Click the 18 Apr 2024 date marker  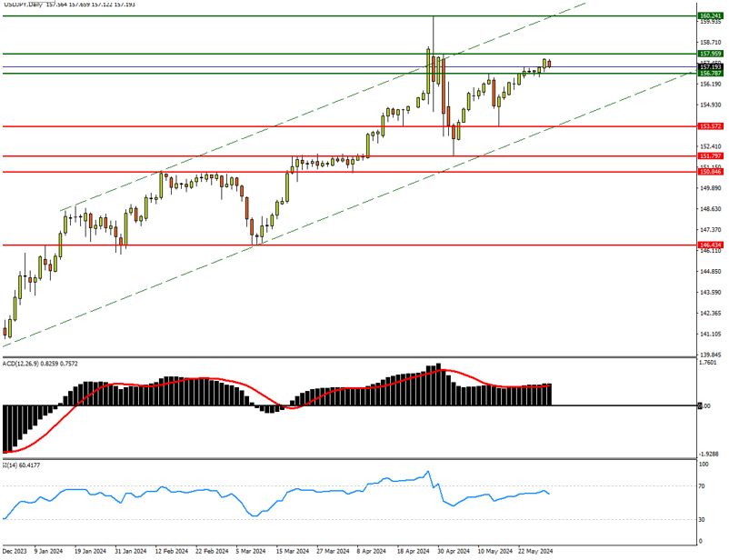tap(413, 551)
